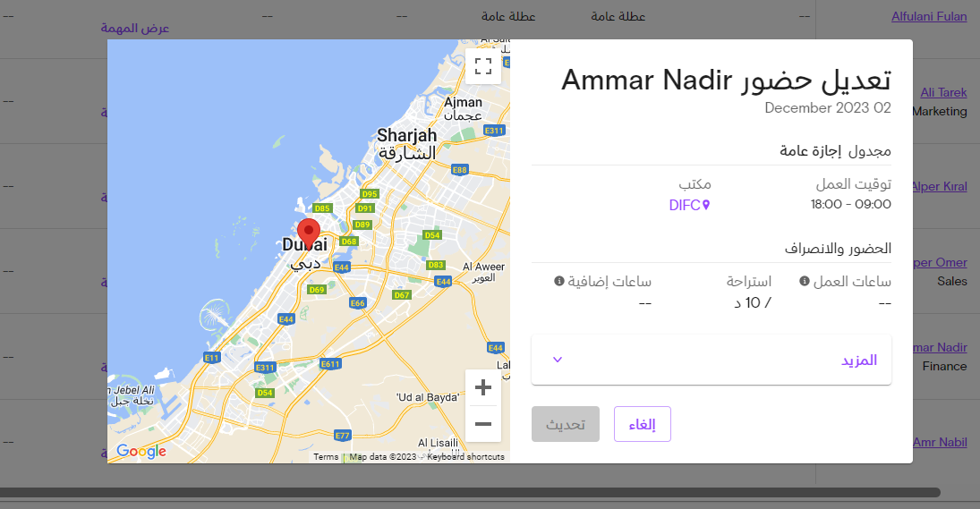This screenshot has width=980, height=509.
Task: Click the break value 10 د
Action: pos(753,303)
